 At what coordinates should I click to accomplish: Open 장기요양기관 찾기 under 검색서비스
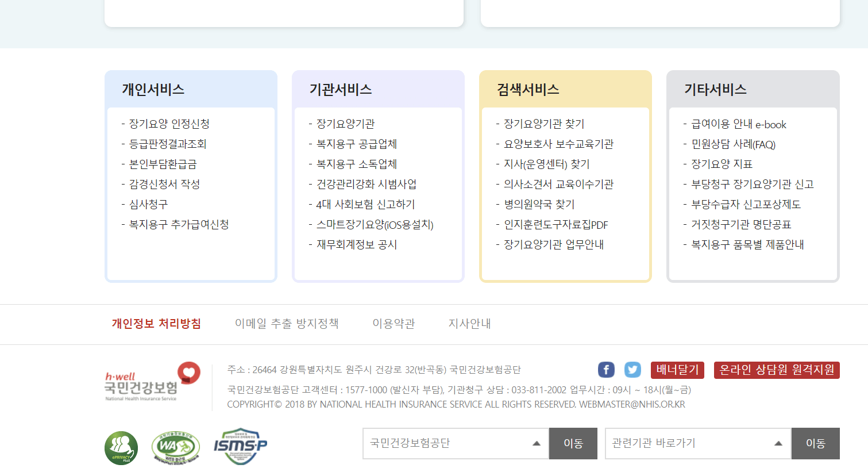(x=545, y=124)
